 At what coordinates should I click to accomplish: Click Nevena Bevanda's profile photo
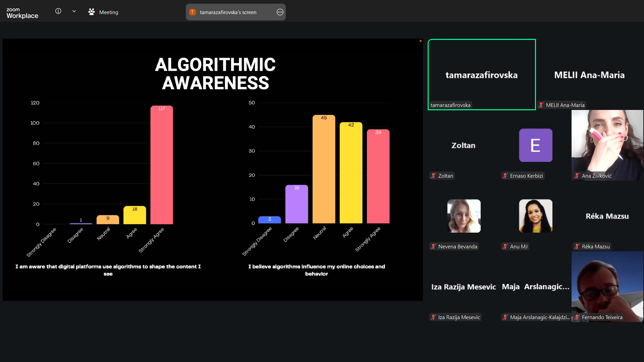coord(464,216)
